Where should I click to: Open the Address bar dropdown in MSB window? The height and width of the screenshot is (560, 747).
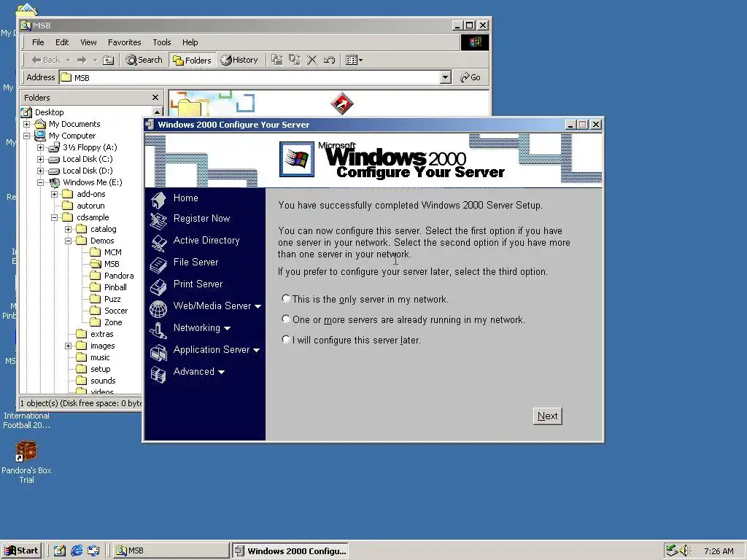(x=446, y=77)
